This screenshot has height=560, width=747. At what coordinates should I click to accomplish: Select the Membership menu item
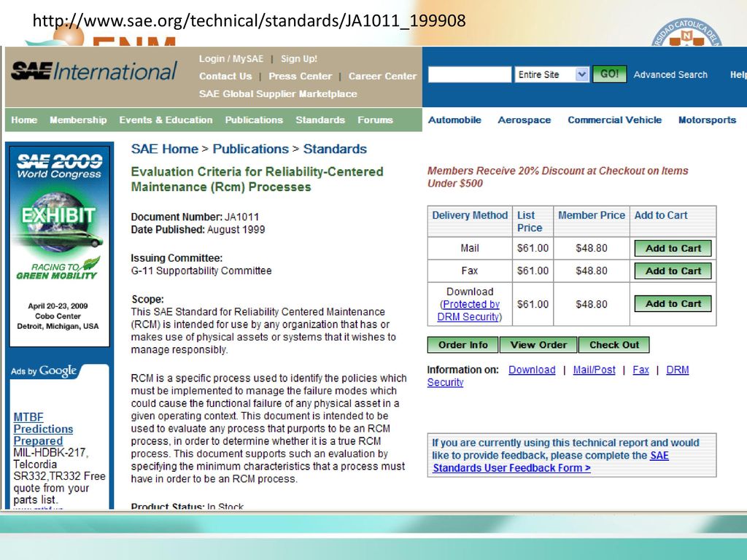click(78, 120)
